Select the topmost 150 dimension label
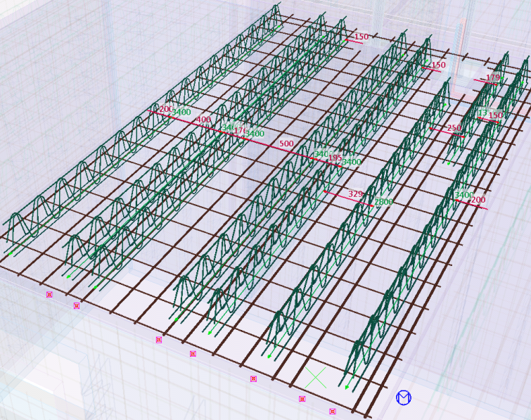The width and height of the screenshot is (531, 420). (361, 37)
